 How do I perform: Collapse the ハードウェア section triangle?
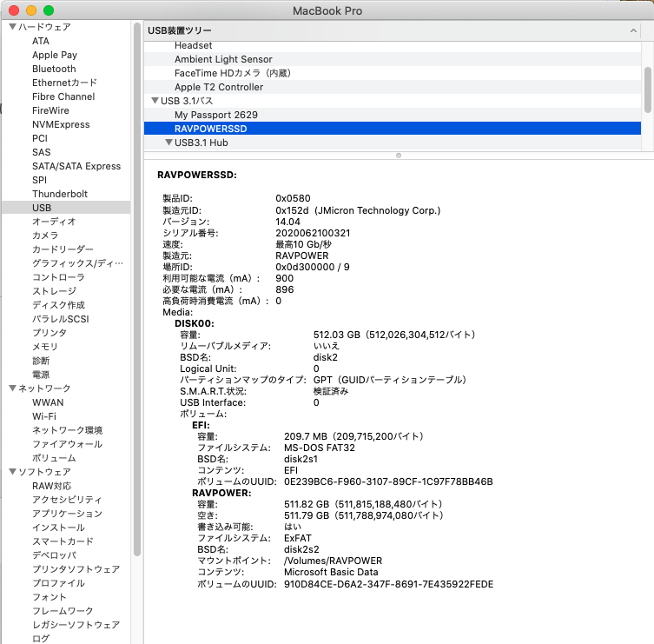point(12,27)
